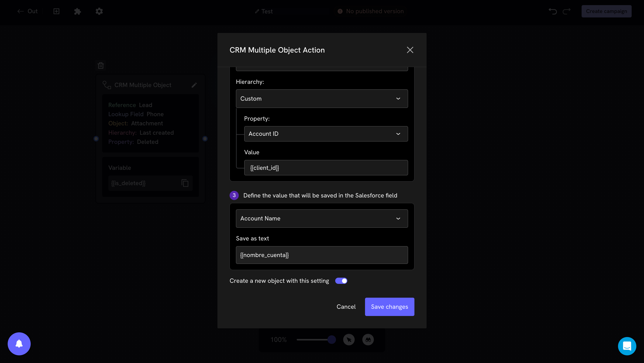
Task: Select the {{is_deleted}} variable field
Action: (151, 183)
